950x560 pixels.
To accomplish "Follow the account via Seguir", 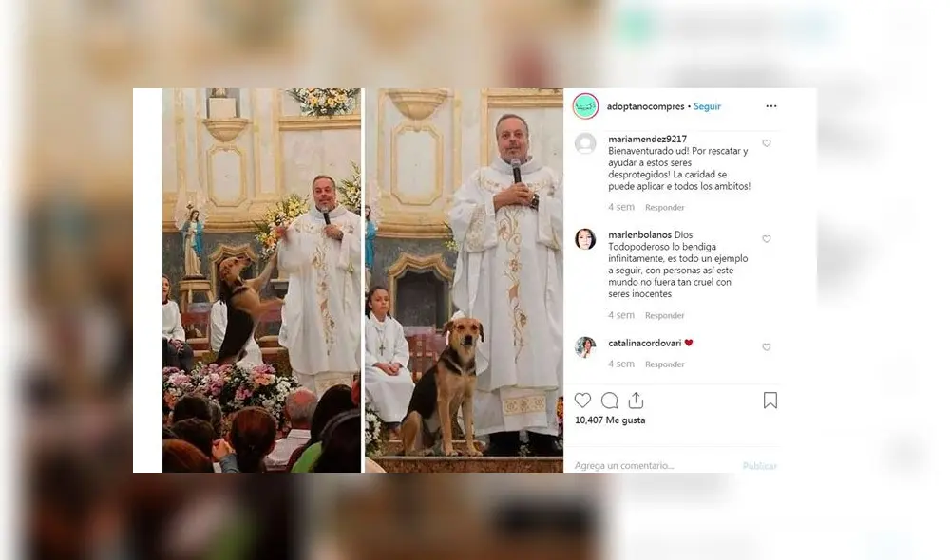I will (707, 106).
